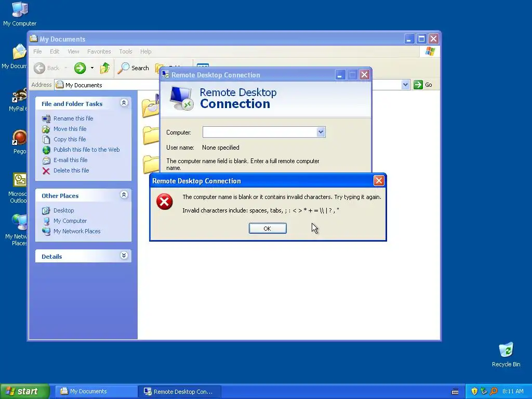532x399 pixels.
Task: Open the Tools menu in My Documents
Action: pyautogui.click(x=126, y=51)
